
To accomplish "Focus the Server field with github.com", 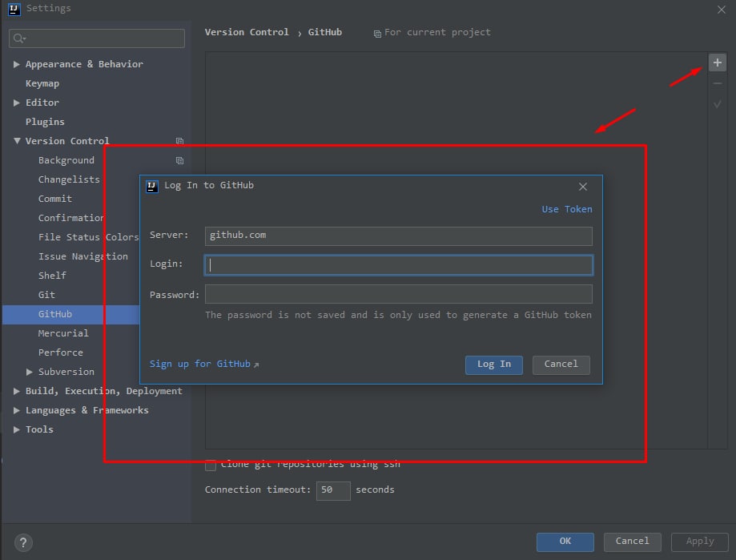I will tap(399, 236).
